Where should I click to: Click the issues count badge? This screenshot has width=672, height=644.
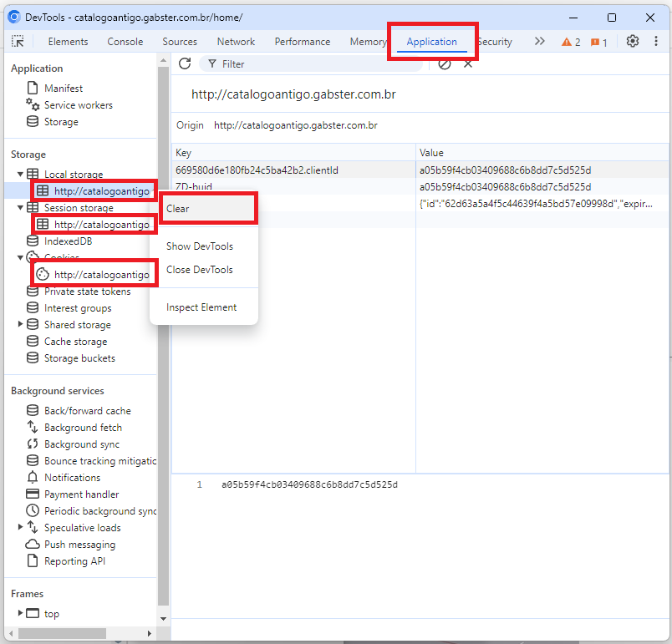point(598,42)
